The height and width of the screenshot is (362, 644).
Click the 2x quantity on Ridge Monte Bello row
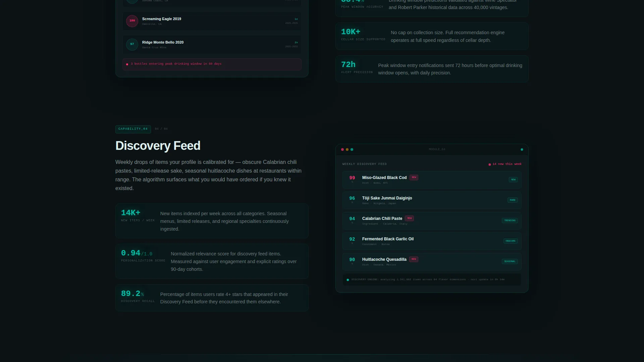click(x=296, y=43)
